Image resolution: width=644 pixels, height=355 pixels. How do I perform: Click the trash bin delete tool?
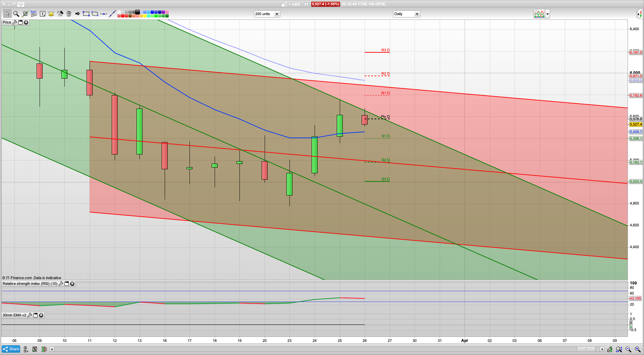[x=69, y=14]
